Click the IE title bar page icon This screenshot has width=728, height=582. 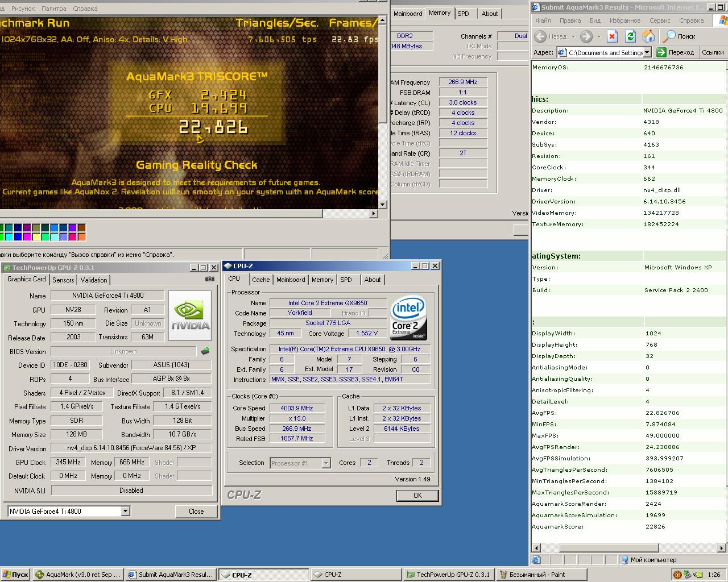tap(535, 7)
